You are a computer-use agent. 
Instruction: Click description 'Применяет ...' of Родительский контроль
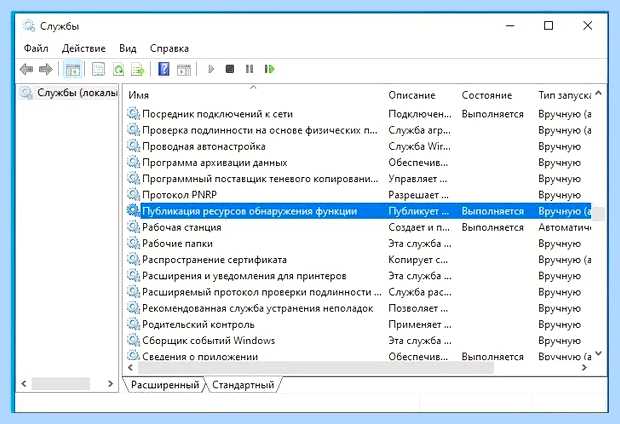420,324
